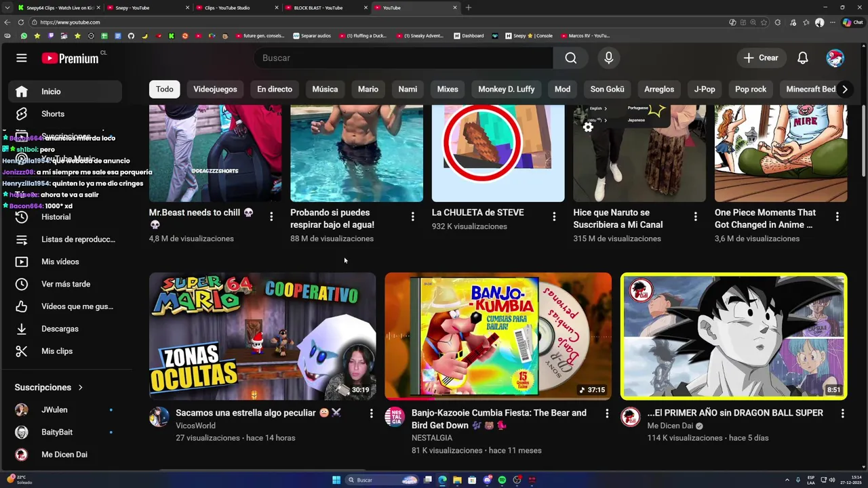The image size is (868, 488).
Task: Click NESTALGIA channel name link
Action: coord(432,438)
